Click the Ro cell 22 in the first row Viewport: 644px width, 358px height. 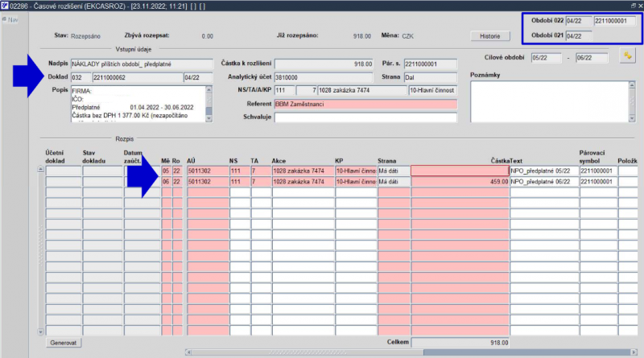coord(177,171)
